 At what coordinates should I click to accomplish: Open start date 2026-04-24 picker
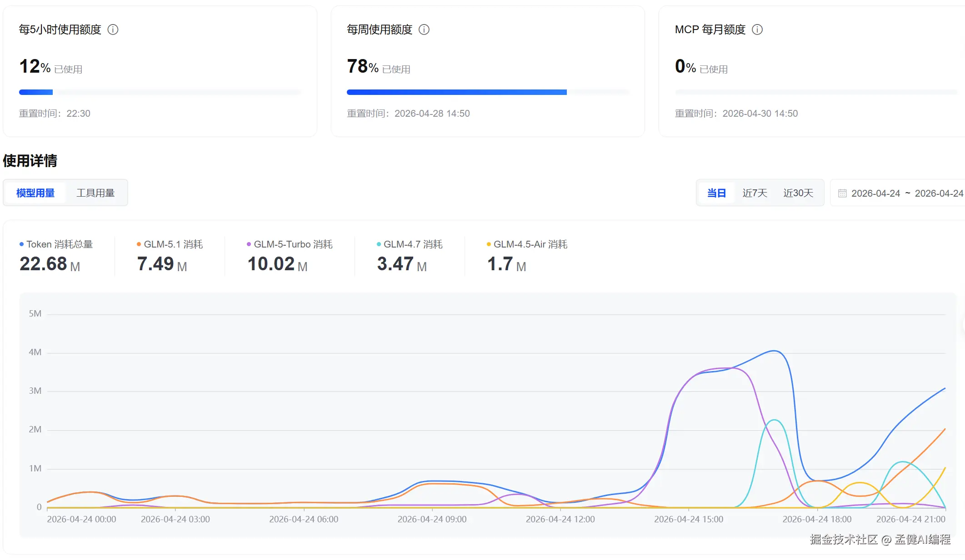(x=875, y=193)
